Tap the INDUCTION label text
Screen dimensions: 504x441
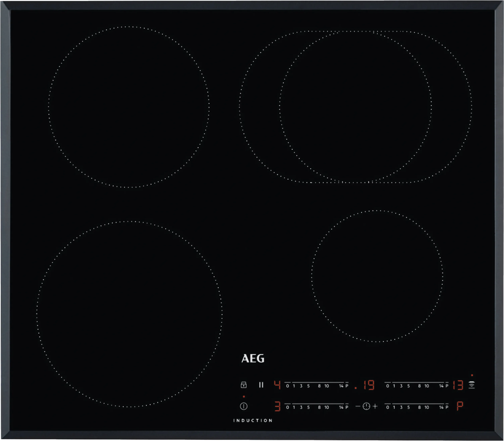click(253, 420)
